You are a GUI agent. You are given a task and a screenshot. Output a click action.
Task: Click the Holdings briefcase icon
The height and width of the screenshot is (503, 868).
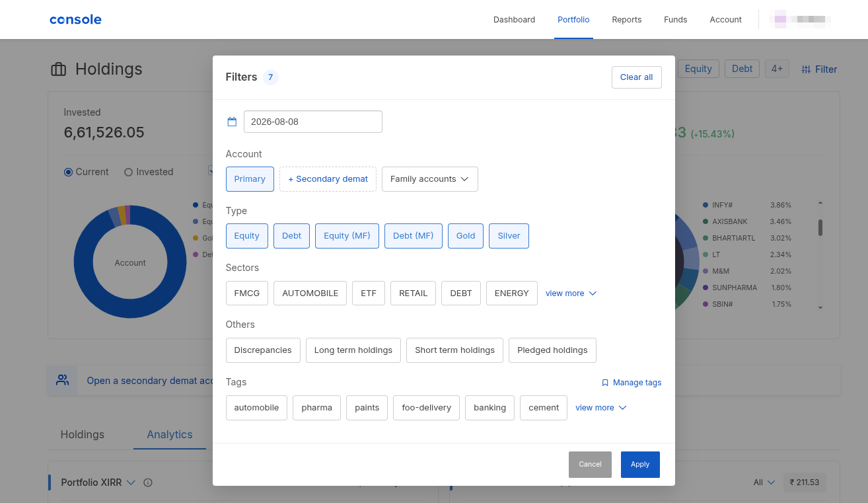pos(59,69)
